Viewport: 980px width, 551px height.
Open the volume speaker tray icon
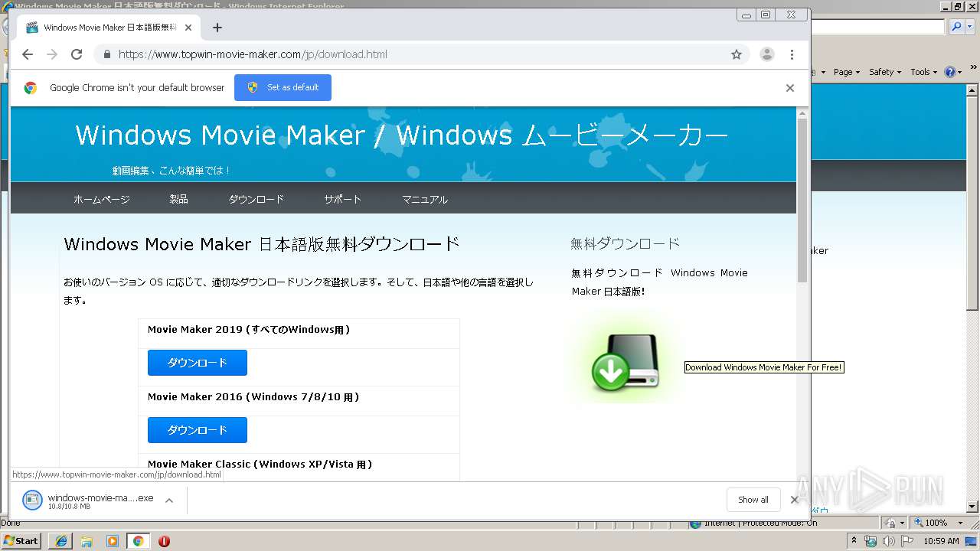[888, 541]
